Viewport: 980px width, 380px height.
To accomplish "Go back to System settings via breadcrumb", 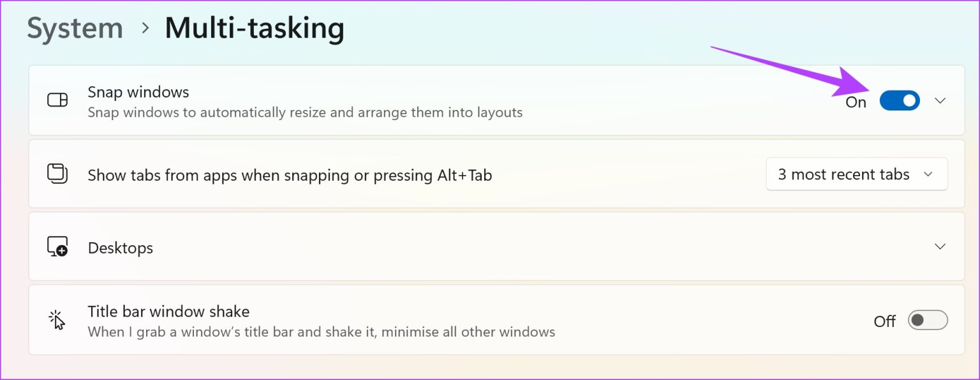I will (x=75, y=28).
